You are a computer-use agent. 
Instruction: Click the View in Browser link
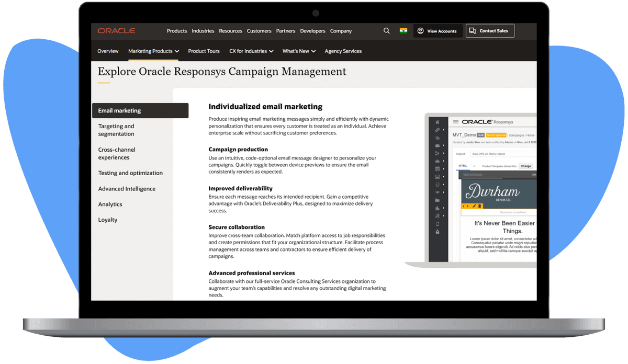(472, 174)
